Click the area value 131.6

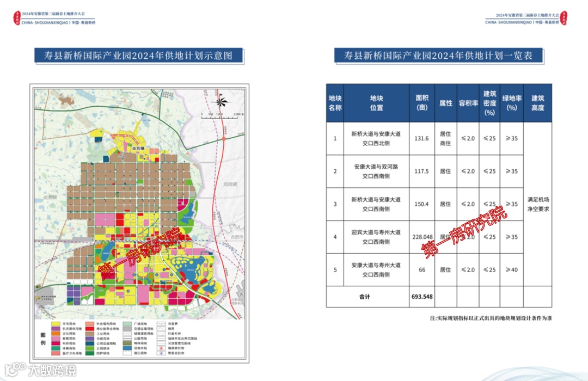421,138
